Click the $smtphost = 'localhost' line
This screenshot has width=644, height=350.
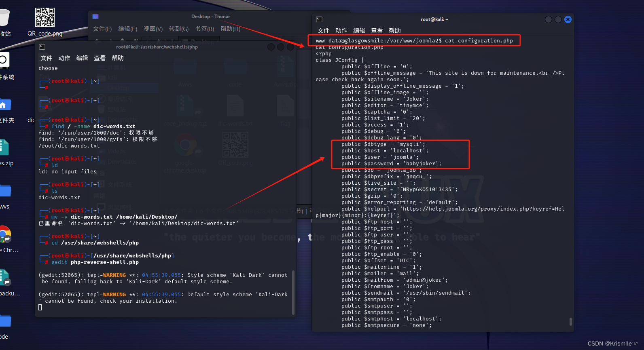tap(391, 319)
